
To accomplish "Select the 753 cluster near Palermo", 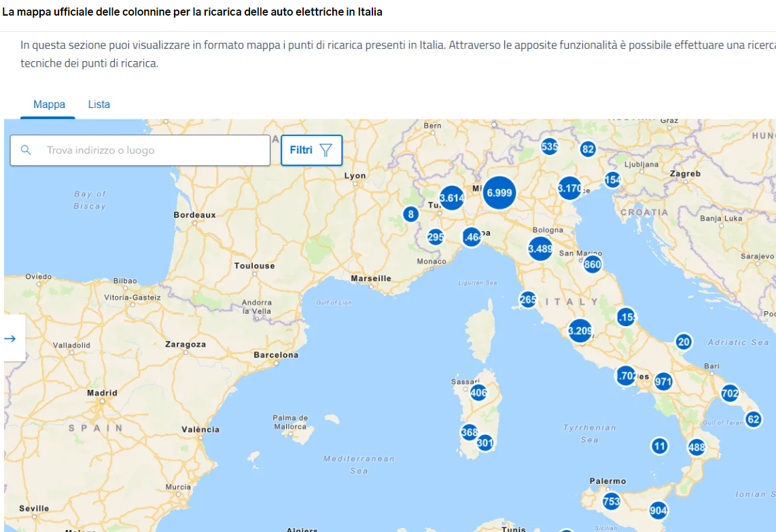I will (x=611, y=501).
